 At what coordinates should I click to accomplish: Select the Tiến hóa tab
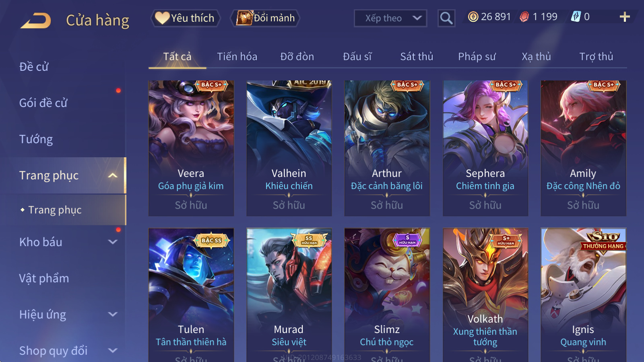pos(237,57)
